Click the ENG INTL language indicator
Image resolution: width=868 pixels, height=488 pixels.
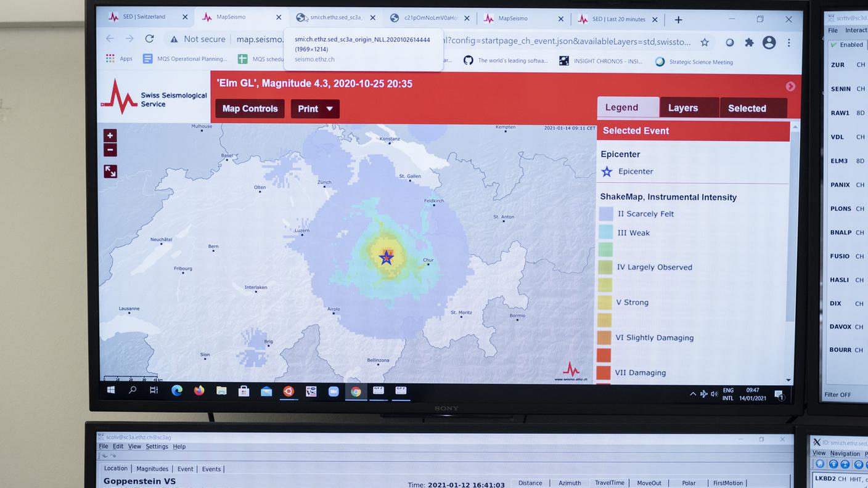[728, 394]
